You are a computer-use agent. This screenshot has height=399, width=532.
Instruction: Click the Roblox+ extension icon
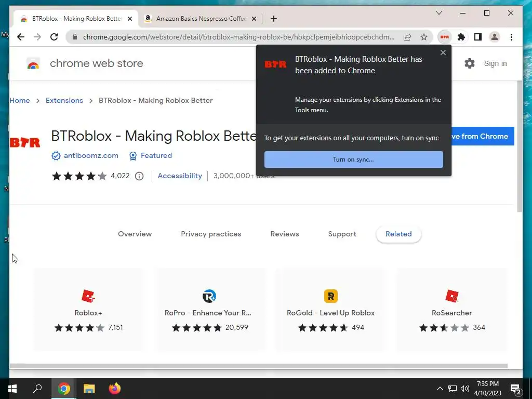(x=88, y=296)
